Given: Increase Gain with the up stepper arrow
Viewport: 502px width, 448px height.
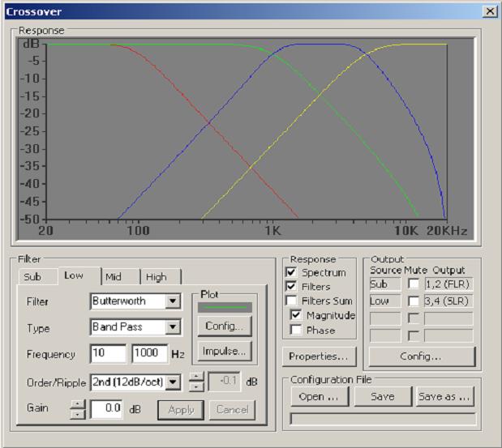Looking at the screenshot, I should pyautogui.click(x=75, y=404).
